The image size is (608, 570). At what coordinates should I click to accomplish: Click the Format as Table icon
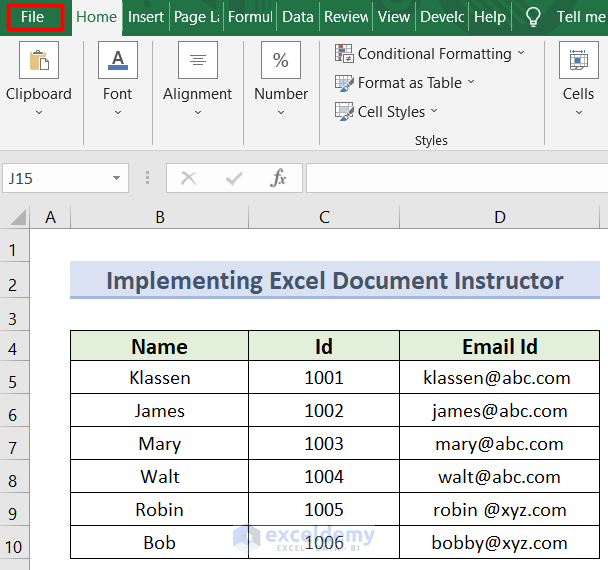(x=344, y=83)
